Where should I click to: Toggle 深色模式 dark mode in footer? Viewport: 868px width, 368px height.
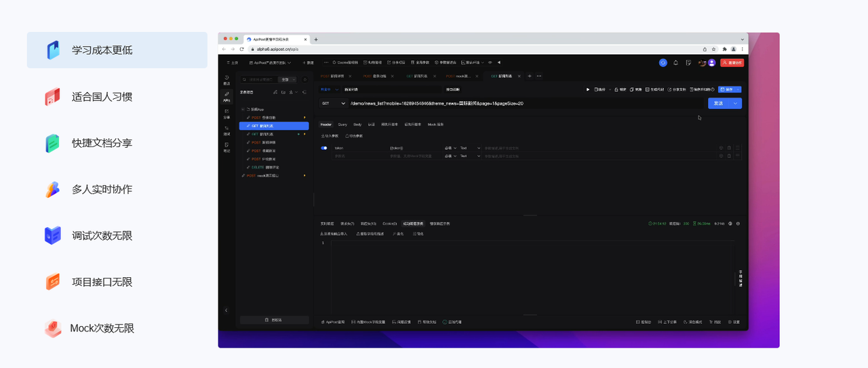point(693,322)
